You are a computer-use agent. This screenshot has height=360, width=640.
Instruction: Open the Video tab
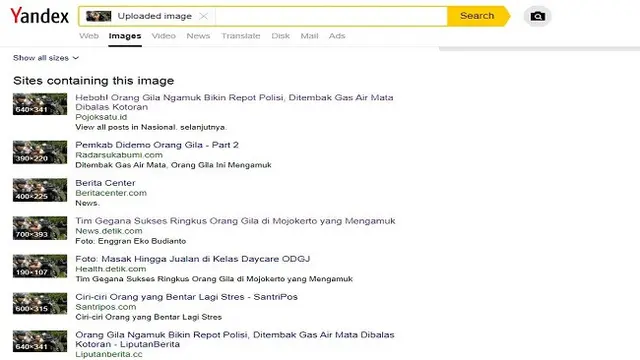pos(164,36)
